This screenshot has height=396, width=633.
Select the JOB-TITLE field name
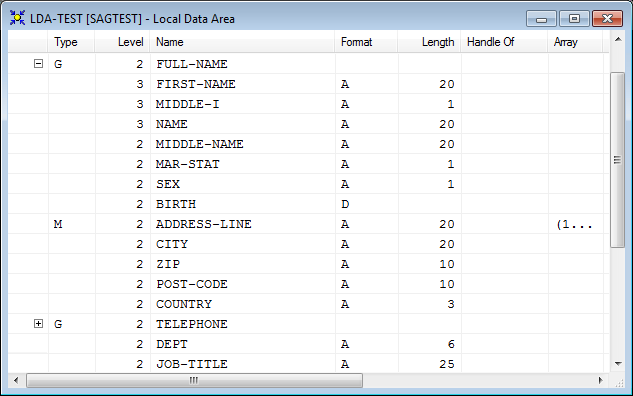(x=192, y=364)
